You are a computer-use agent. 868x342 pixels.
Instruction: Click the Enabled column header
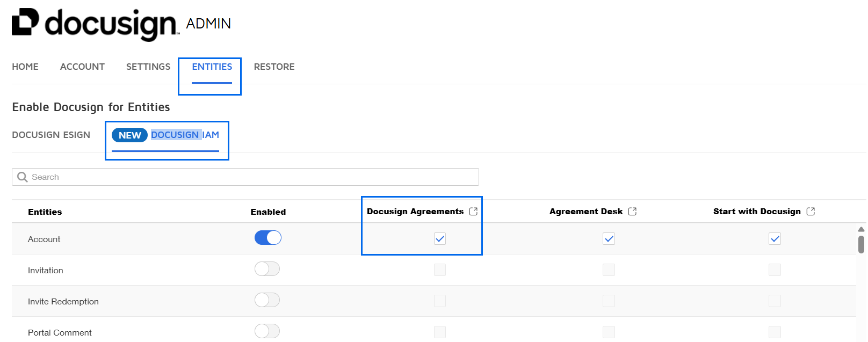click(x=268, y=212)
